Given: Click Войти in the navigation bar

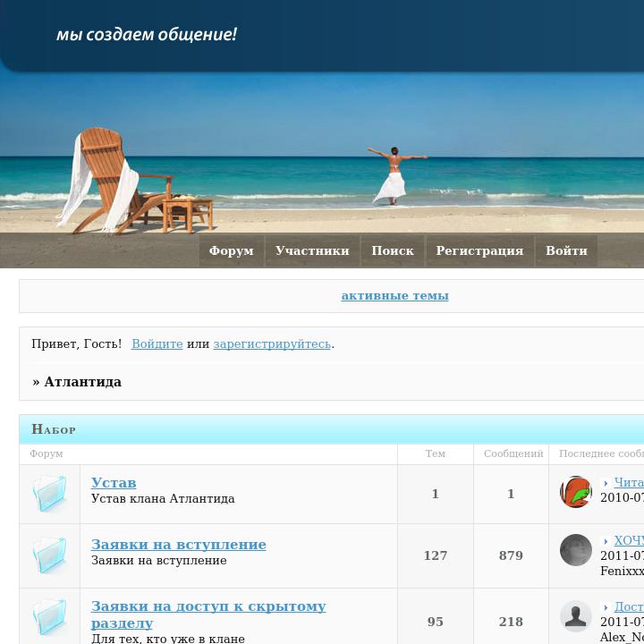Looking at the screenshot, I should point(566,251).
